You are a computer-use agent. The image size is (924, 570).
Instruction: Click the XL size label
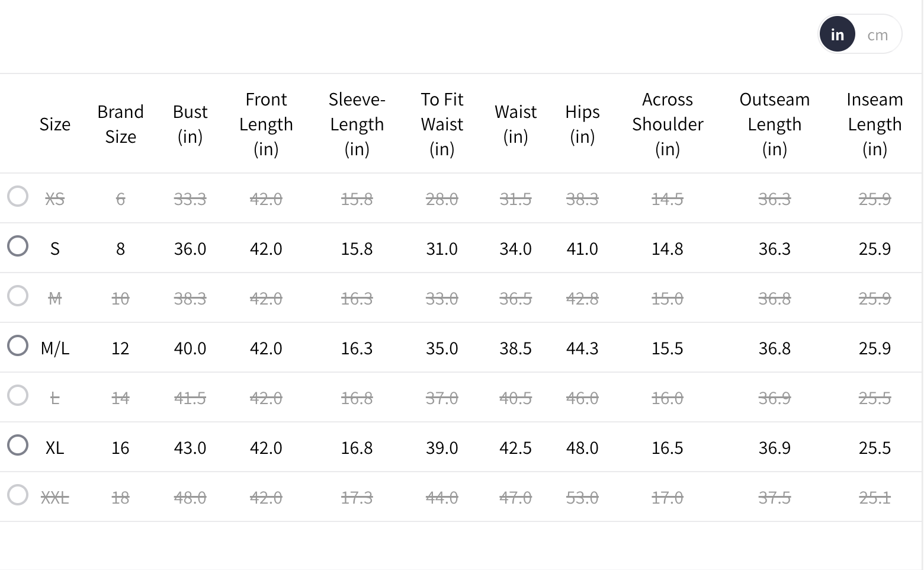[54, 447]
